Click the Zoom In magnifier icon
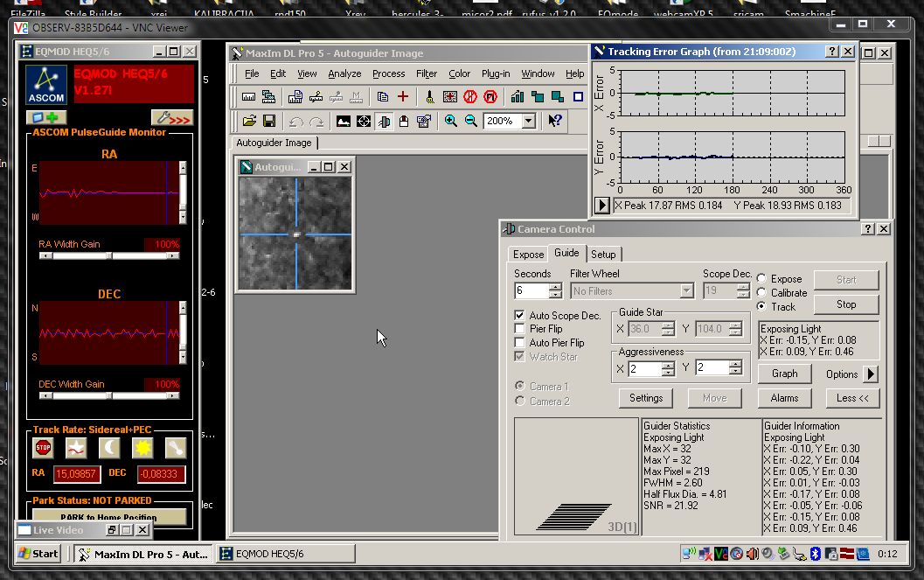This screenshot has height=580, width=924. (451, 121)
